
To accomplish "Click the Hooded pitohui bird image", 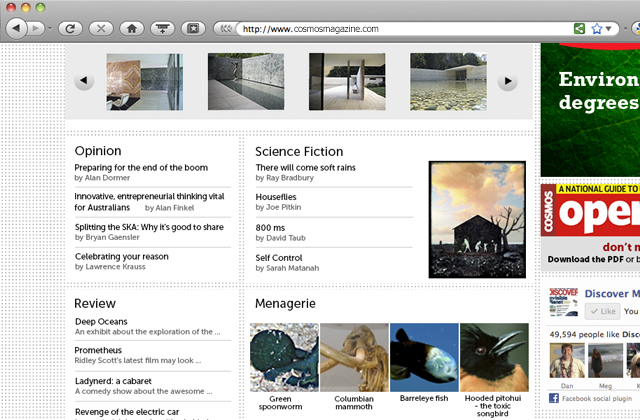I will (494, 358).
